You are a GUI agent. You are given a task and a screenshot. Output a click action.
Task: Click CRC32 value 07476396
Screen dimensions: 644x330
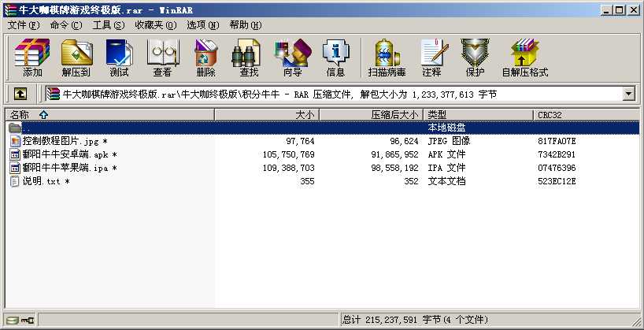point(557,168)
